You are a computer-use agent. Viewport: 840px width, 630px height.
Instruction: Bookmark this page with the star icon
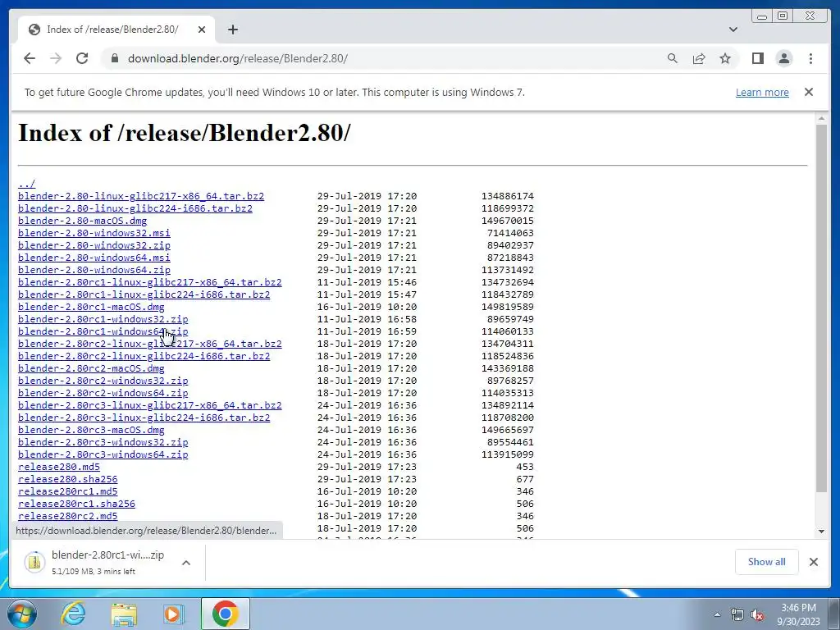coord(725,58)
